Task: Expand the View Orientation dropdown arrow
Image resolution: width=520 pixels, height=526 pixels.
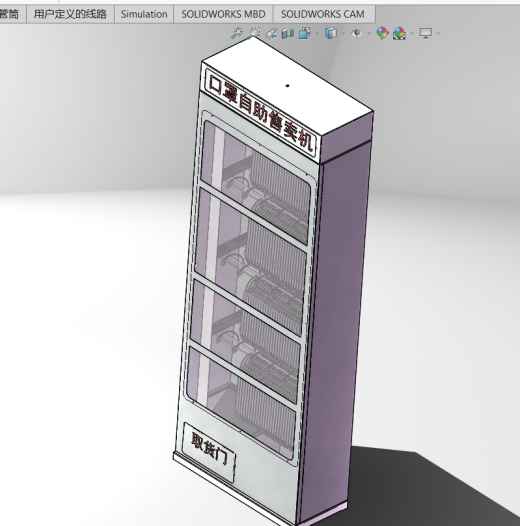Action: tap(317, 33)
